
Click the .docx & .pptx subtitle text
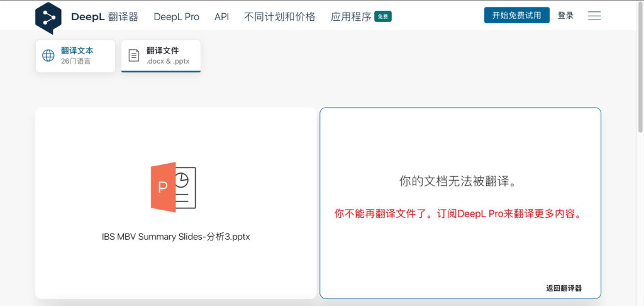168,62
